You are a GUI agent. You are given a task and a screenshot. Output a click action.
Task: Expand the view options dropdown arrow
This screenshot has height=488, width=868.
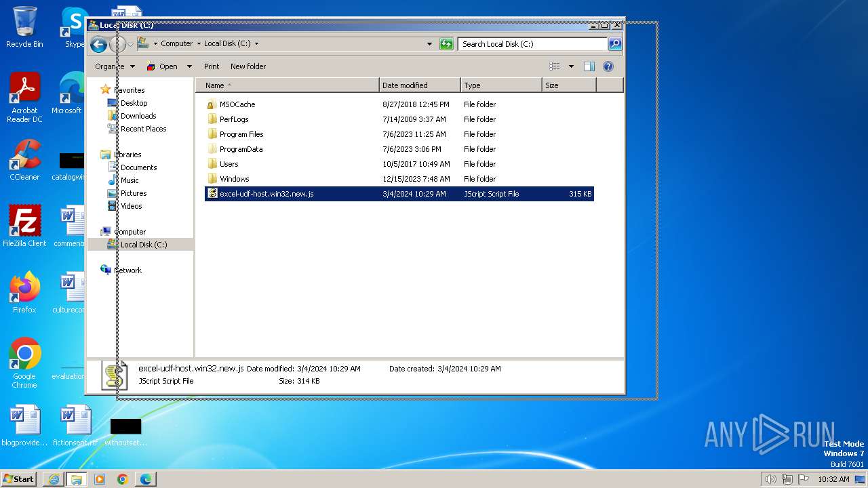coord(571,66)
